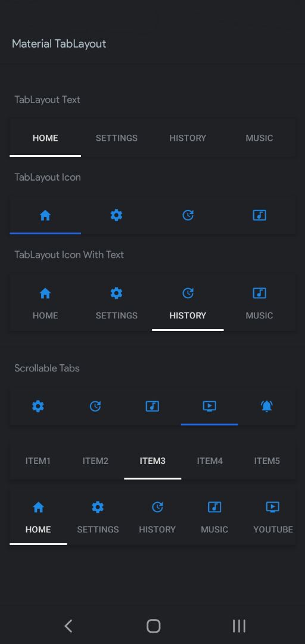Open the ITEM5 tab
Image resolution: width=305 pixels, height=644 pixels.
click(x=267, y=461)
